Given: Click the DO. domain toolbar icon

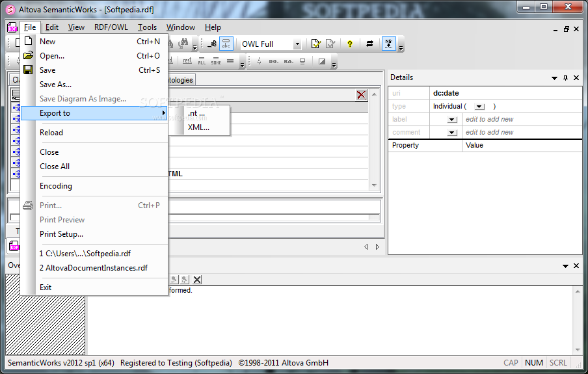Looking at the screenshot, I should 273,62.
